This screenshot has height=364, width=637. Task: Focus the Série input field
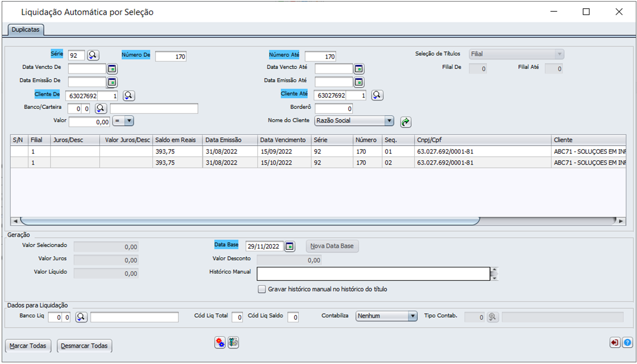point(76,56)
